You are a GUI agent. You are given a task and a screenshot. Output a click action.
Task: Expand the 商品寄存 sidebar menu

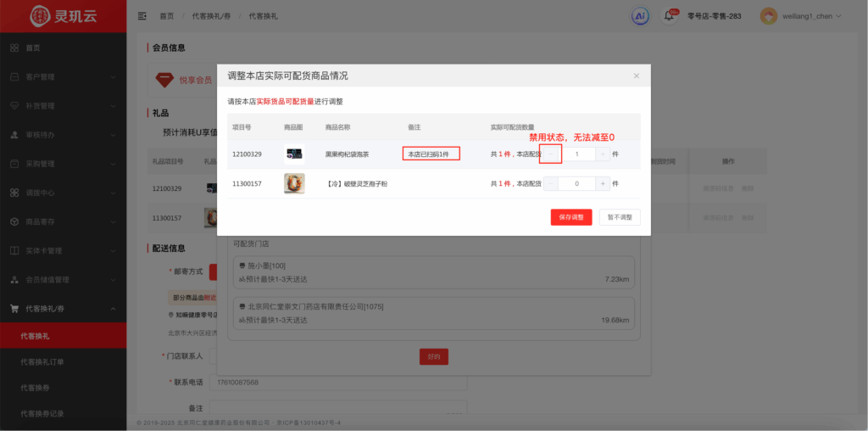pos(63,221)
